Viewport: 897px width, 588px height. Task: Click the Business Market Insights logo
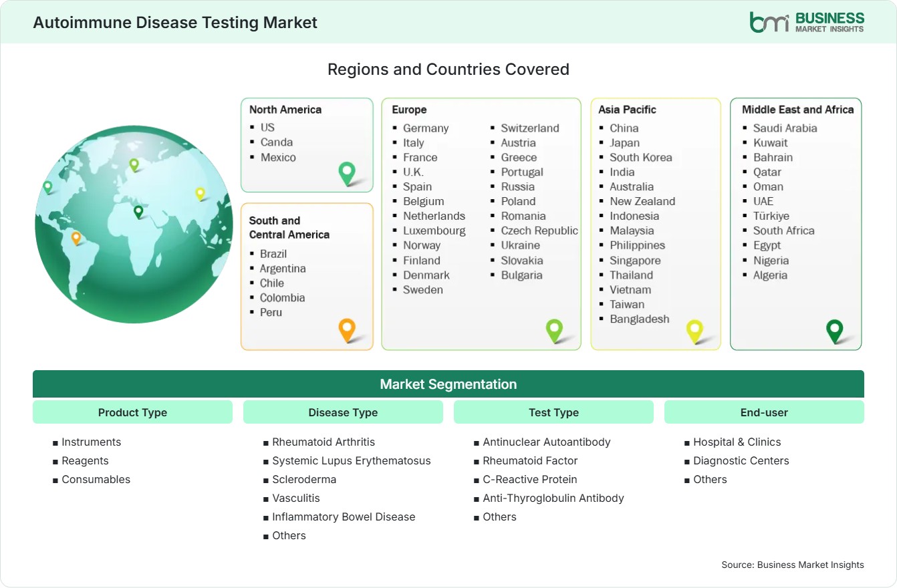(807, 22)
